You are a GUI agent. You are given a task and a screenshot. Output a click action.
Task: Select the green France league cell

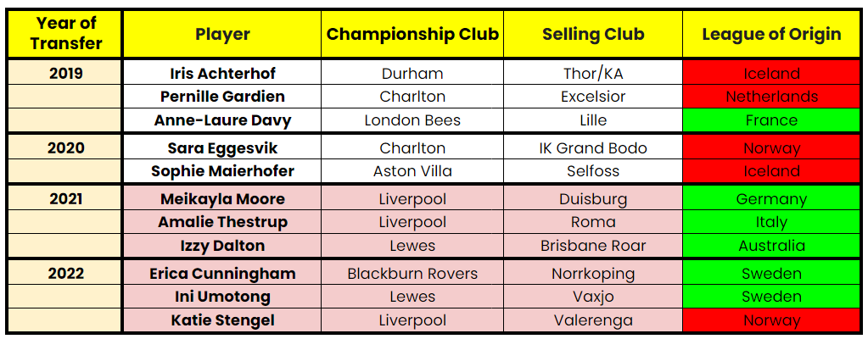(771, 120)
